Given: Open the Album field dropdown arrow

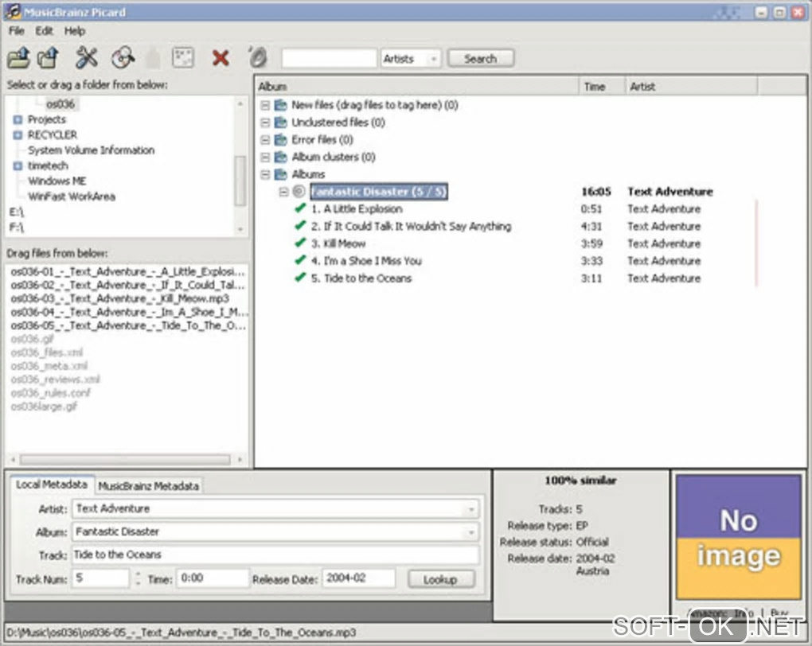Looking at the screenshot, I should (471, 532).
